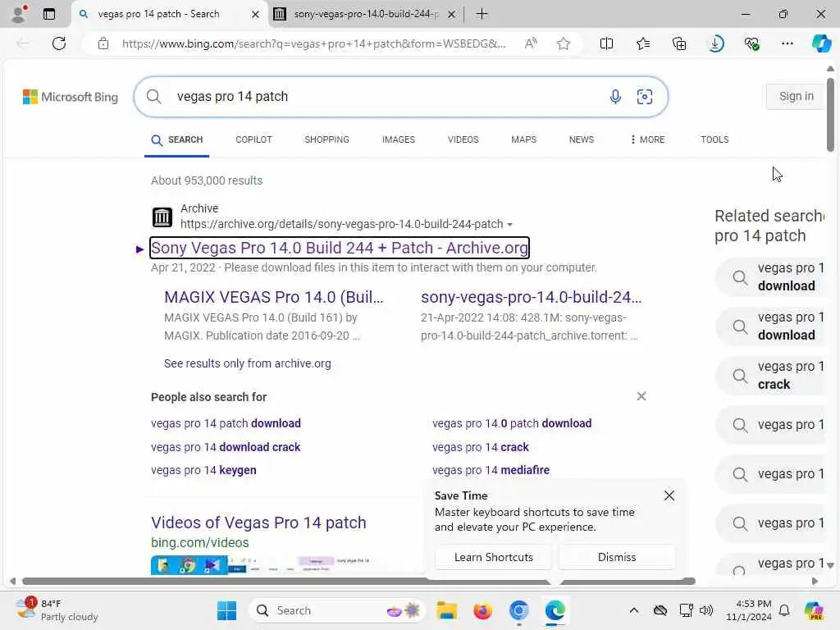Expand archive.org URL dropdown arrow

(x=510, y=225)
